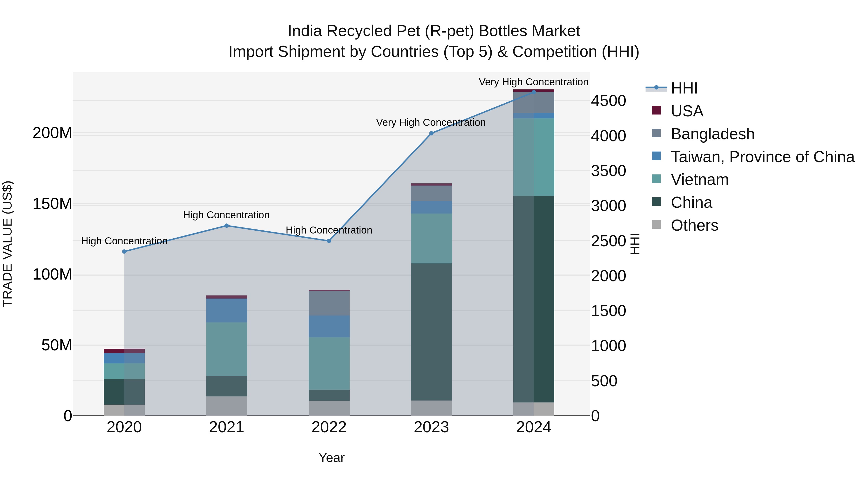
Task: Click the 150M y-axis tick label
Action: coord(52,204)
